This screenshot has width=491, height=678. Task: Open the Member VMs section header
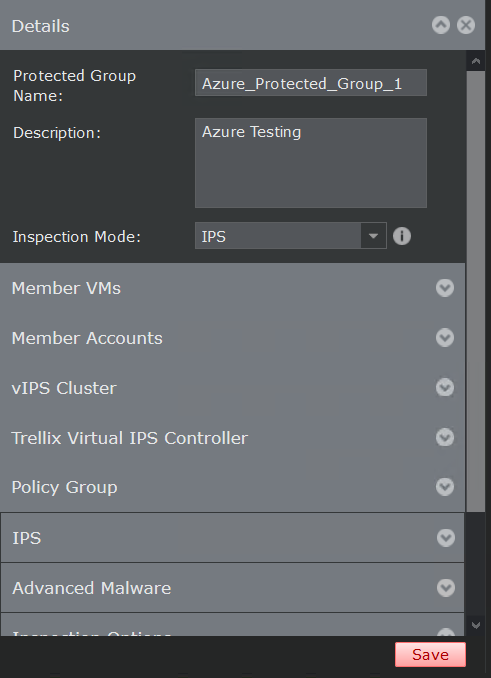(x=233, y=288)
